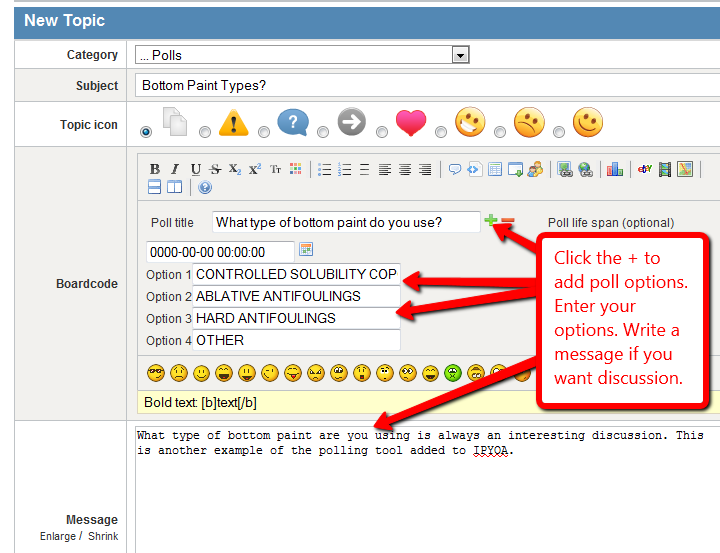720x553 pixels.
Task: Remove a poll option with red minus
Action: click(508, 220)
